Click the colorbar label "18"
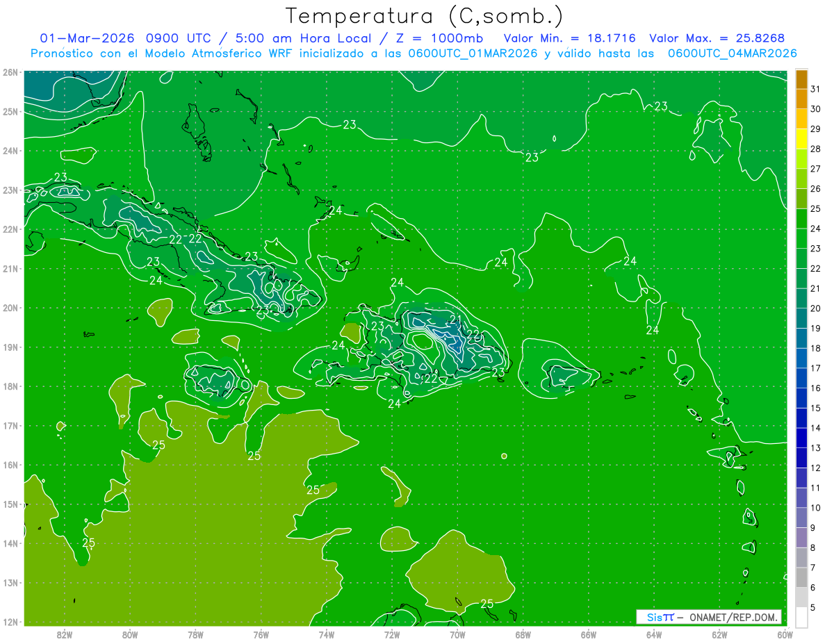 [x=816, y=348]
